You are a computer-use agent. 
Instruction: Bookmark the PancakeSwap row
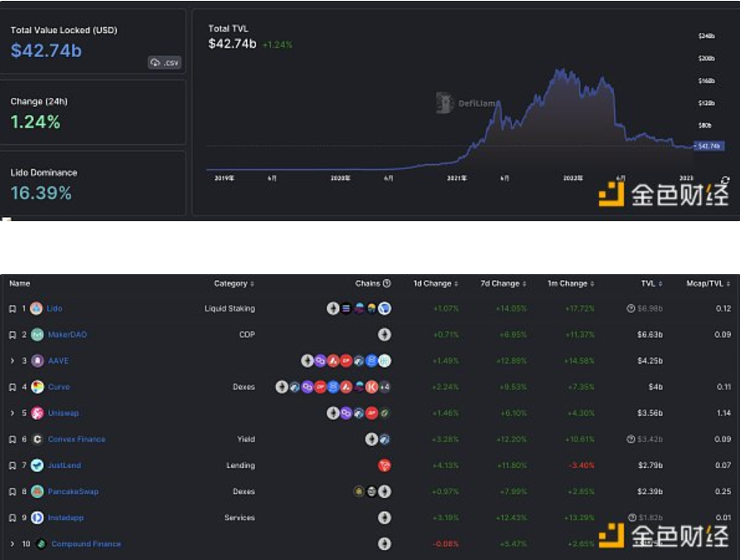point(12,491)
